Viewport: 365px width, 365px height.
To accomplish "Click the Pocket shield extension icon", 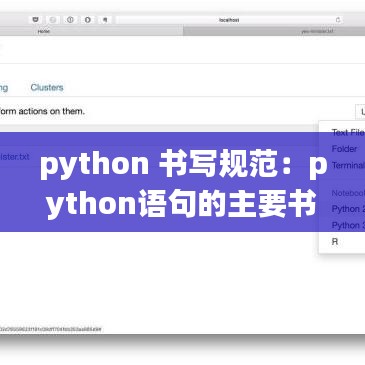I will point(35,20).
